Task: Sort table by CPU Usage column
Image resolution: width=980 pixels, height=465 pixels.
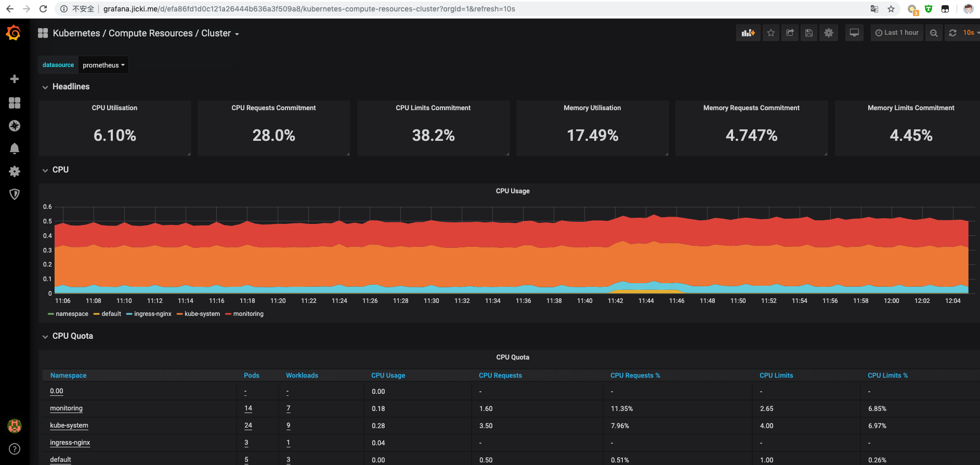Action: click(x=388, y=376)
